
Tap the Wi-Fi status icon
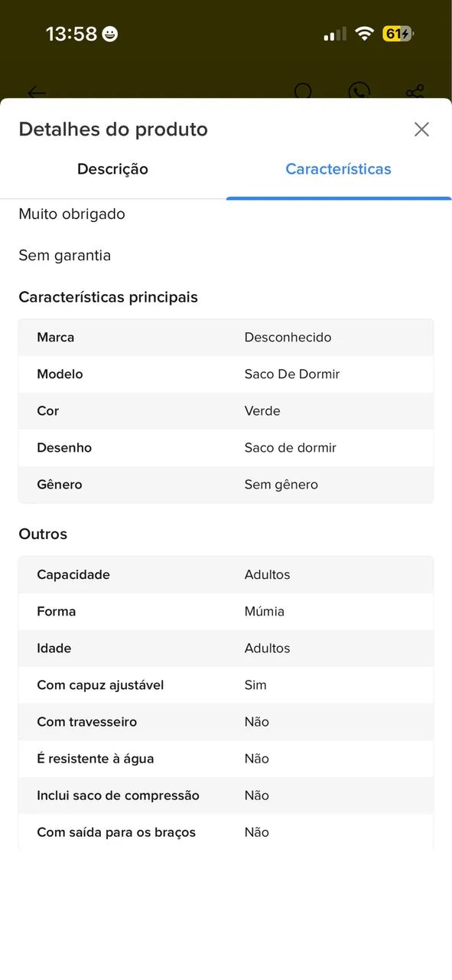tap(365, 34)
